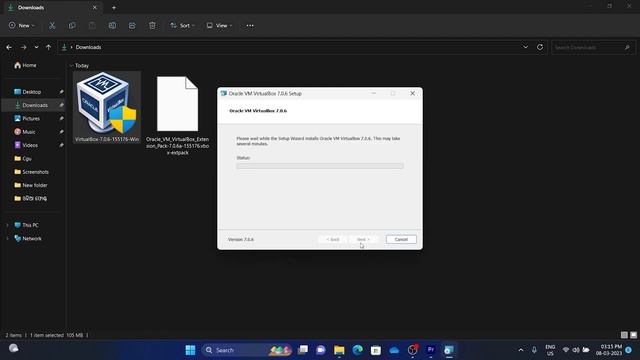Open OneDrive cloud icon on taskbar
Image resolution: width=640 pixels, height=360 pixels.
point(394,350)
